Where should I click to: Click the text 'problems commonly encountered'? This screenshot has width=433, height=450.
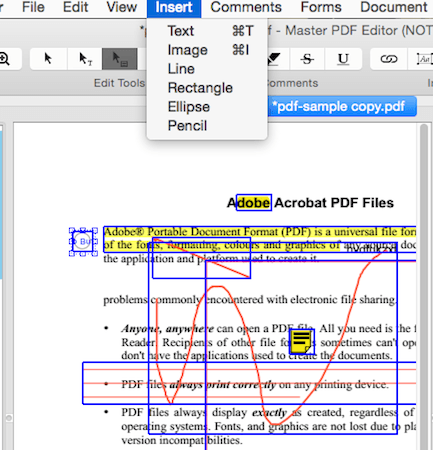pyautogui.click(x=184, y=300)
